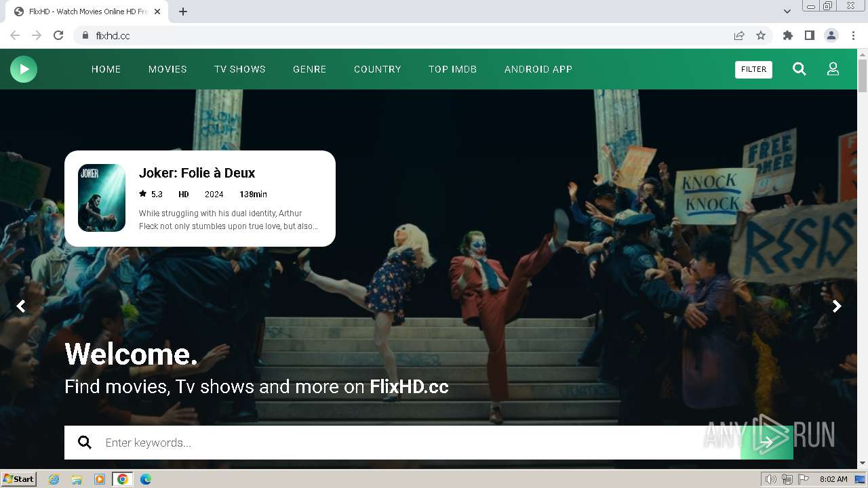Open a new browser tab
The height and width of the screenshot is (488, 868).
[x=183, y=12]
